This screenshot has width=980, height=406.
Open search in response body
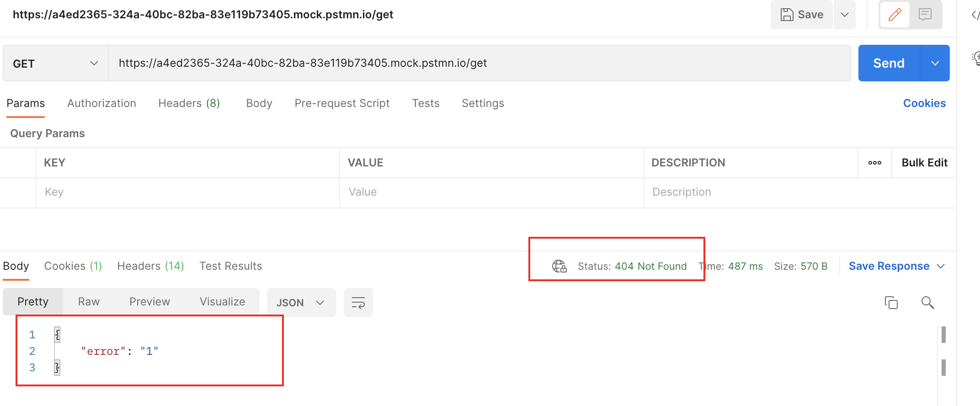coord(927,303)
